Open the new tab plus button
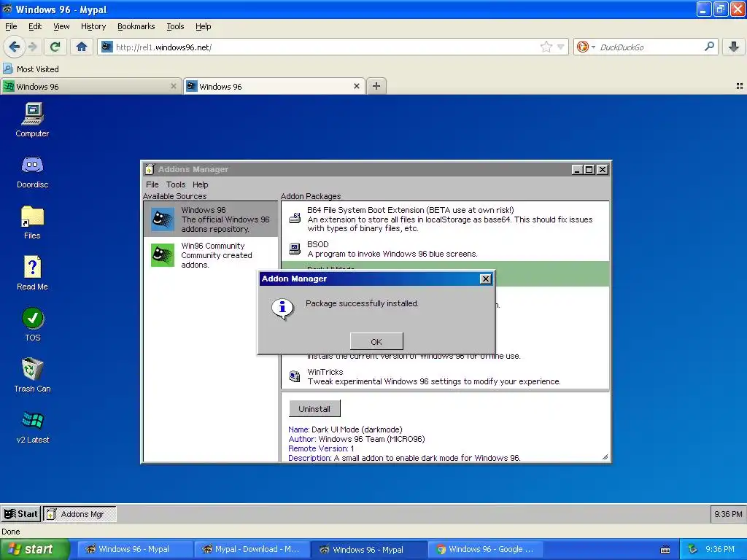The image size is (747, 560). tap(376, 86)
